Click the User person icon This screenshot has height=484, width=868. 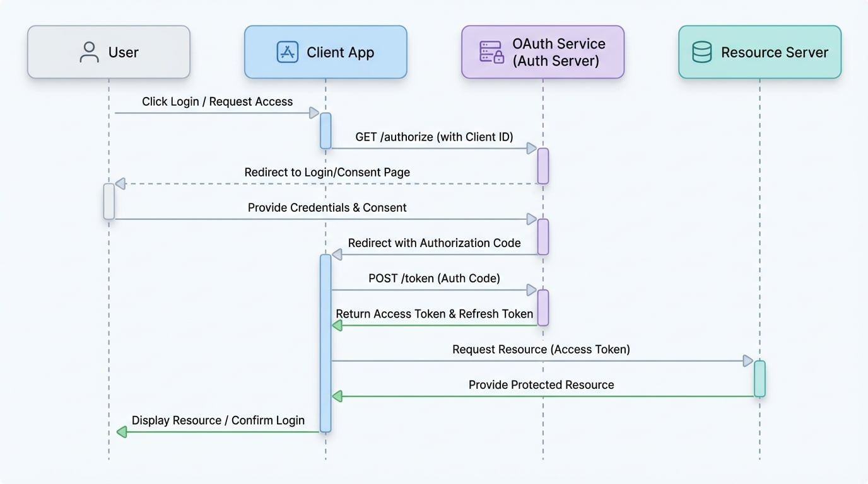88,52
